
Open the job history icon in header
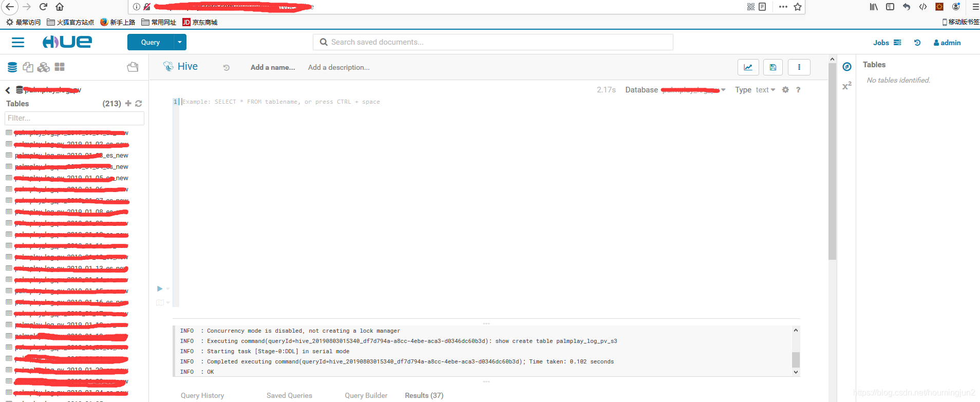pos(917,43)
